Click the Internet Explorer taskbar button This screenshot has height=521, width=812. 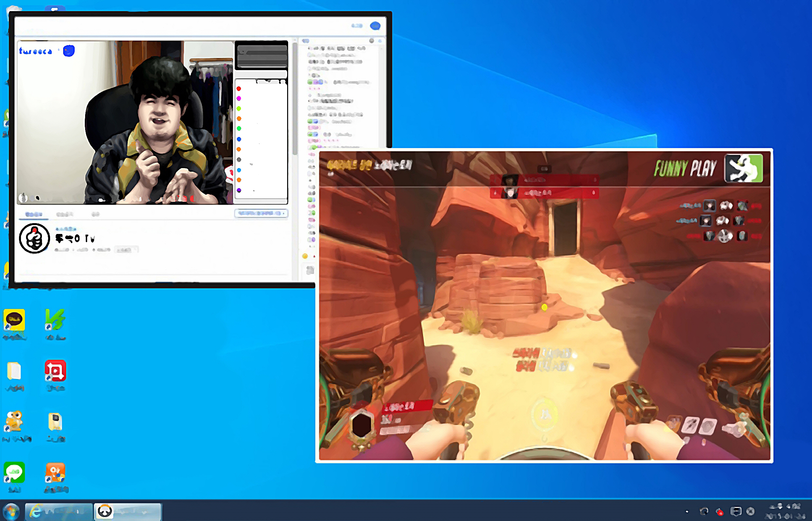[59, 511]
